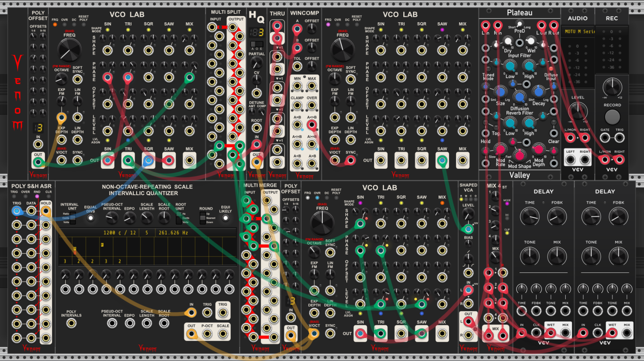Click the REC module TRIG input jack

click(x=619, y=138)
